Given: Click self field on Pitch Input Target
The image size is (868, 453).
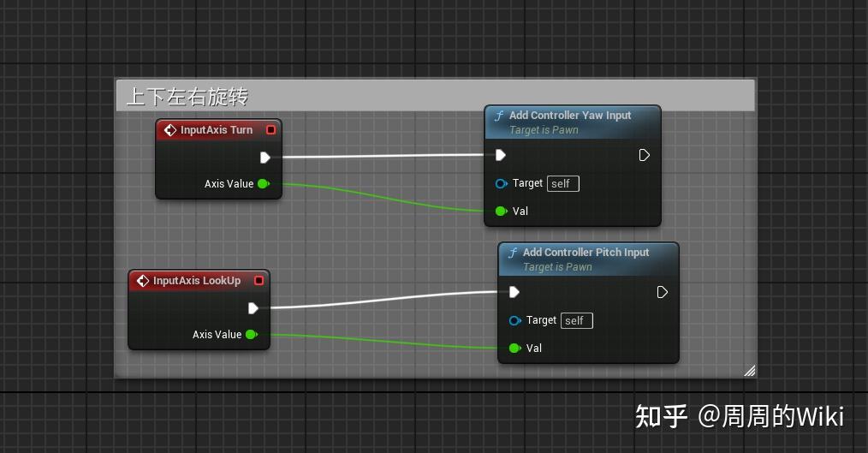Looking at the screenshot, I should 577,320.
